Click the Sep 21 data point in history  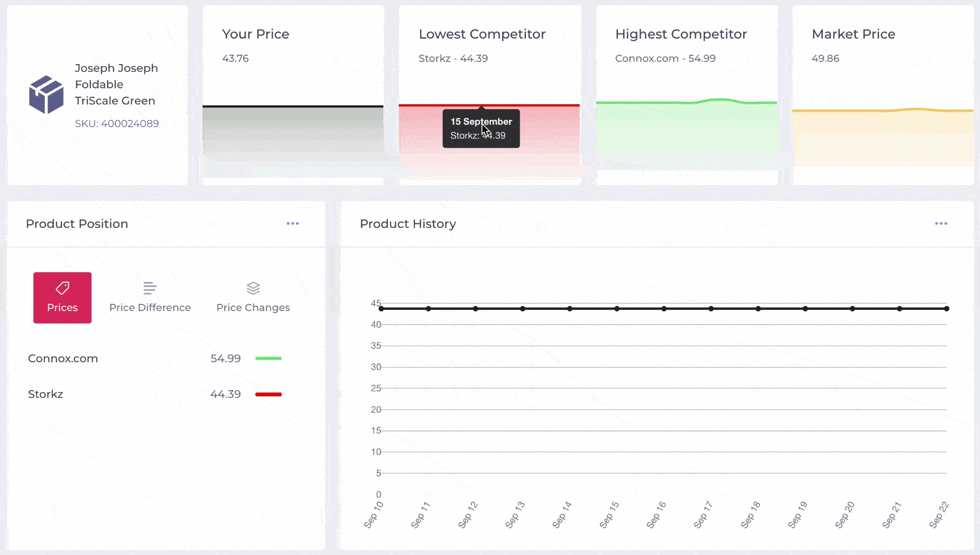(x=899, y=309)
